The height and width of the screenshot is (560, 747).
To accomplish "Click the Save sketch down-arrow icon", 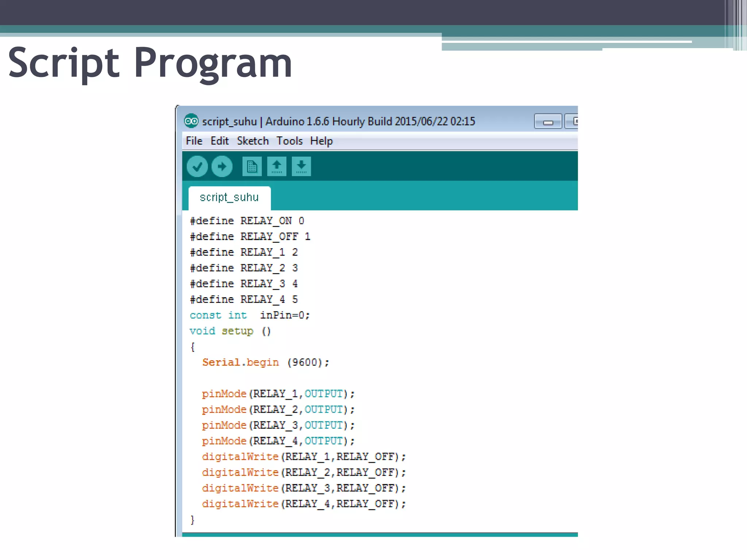I will pyautogui.click(x=301, y=167).
